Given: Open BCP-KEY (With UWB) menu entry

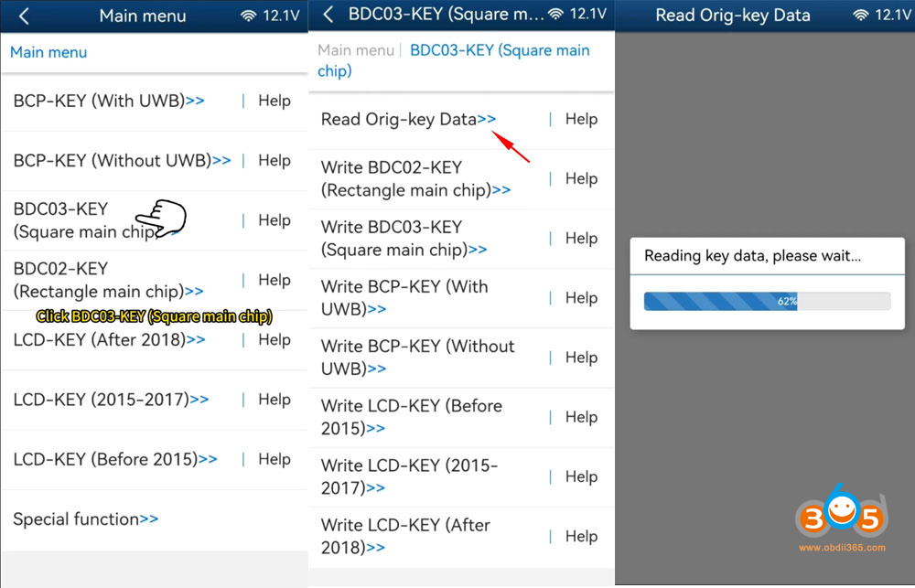Looking at the screenshot, I should click(108, 101).
